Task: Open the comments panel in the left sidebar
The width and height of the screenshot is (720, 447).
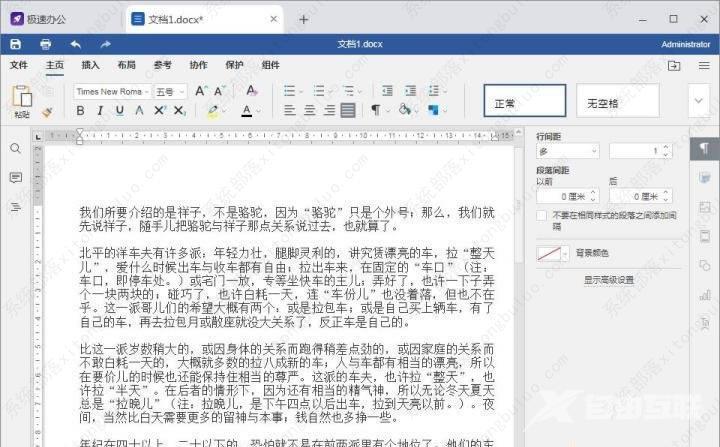Action: [x=16, y=177]
